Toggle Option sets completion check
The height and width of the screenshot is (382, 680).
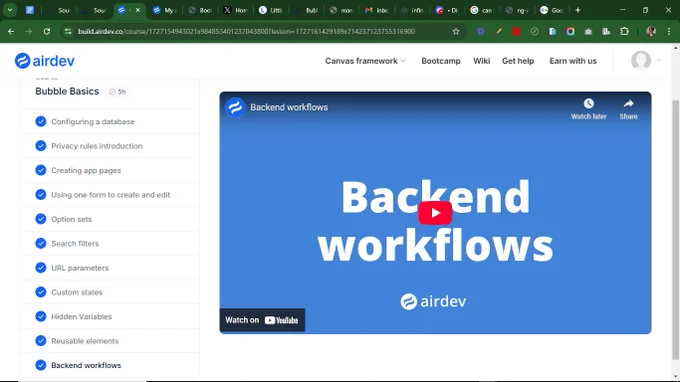41,219
